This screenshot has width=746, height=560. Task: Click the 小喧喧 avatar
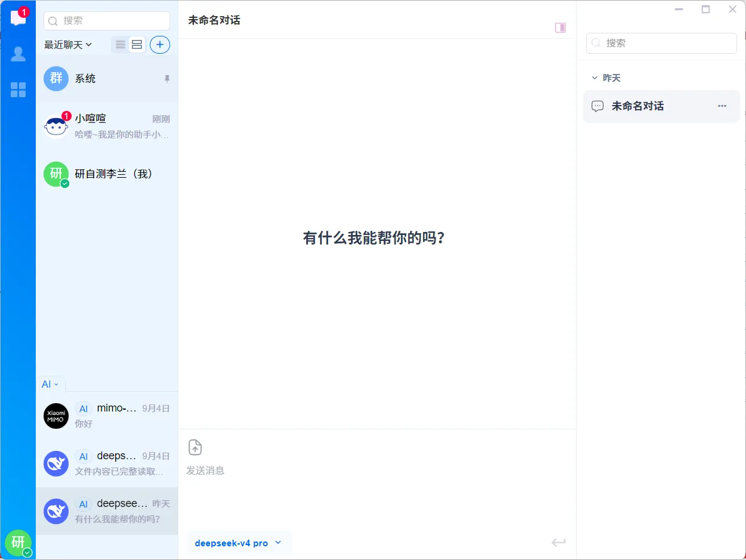pyautogui.click(x=56, y=126)
